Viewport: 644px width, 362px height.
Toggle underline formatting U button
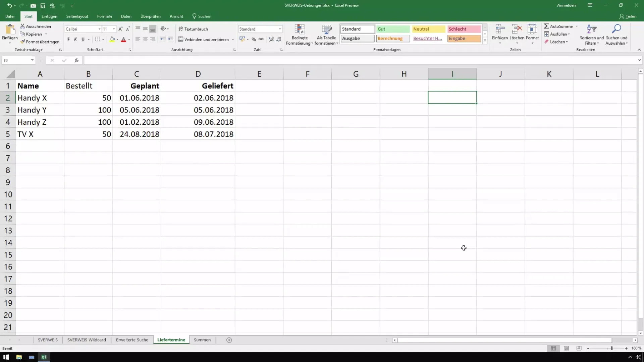[83, 39]
